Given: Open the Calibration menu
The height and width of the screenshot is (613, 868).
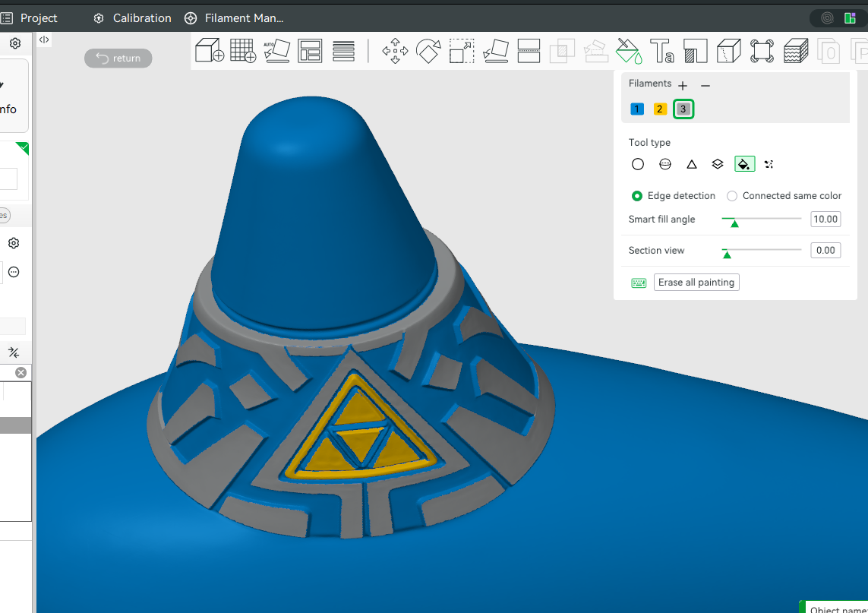Looking at the screenshot, I should pos(132,18).
